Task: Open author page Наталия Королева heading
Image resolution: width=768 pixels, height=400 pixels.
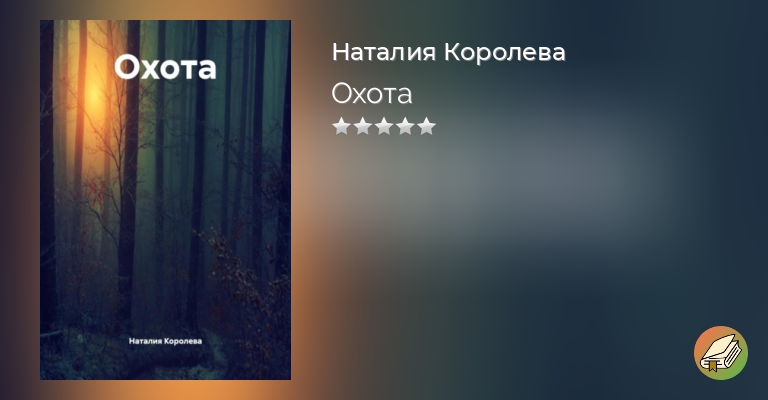Action: click(x=448, y=52)
